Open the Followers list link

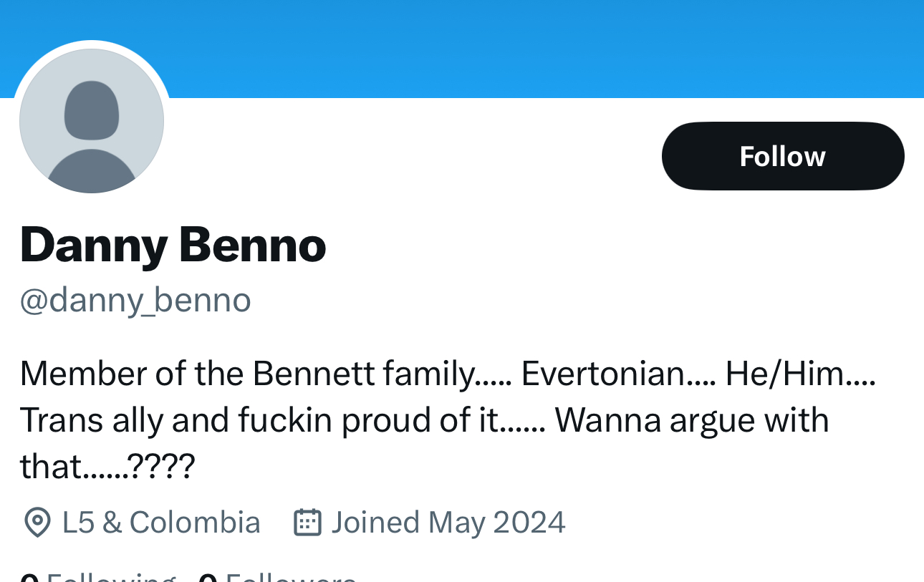(x=290, y=577)
